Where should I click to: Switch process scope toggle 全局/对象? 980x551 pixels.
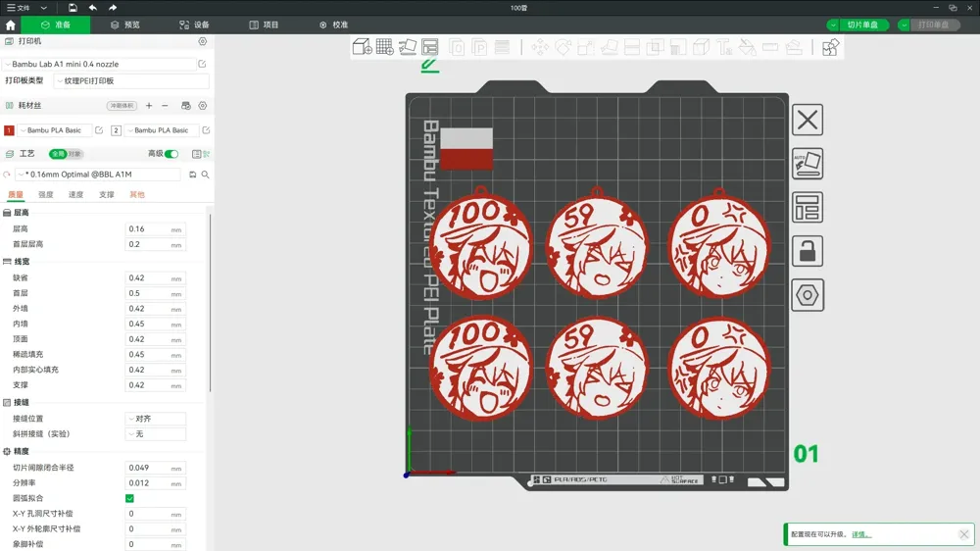tap(67, 154)
